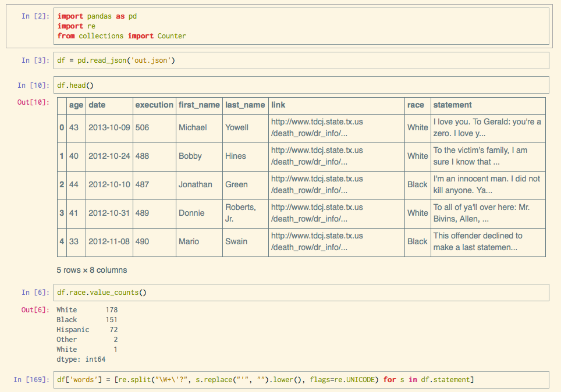
Task: Click into the df.head() cell
Action: pyautogui.click(x=301, y=85)
